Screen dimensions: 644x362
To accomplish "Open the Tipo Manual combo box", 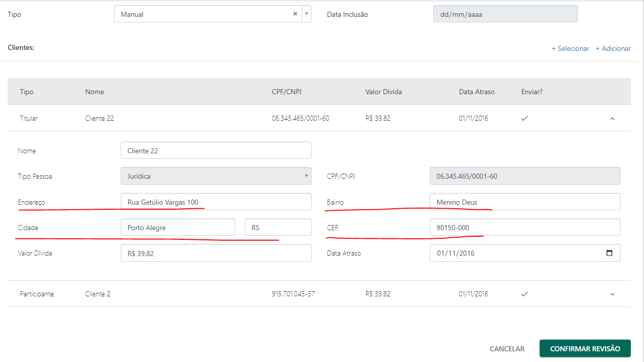I will [x=212, y=14].
